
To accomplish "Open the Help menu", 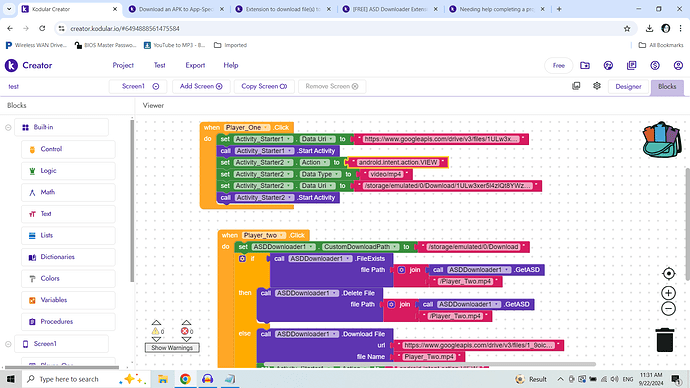I will [x=231, y=66].
